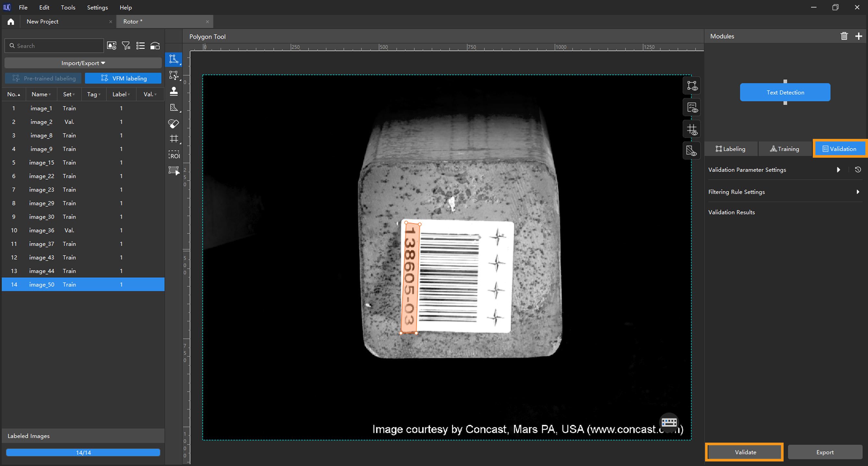The height and width of the screenshot is (466, 868).
Task: Click the Validate button
Action: click(x=745, y=452)
